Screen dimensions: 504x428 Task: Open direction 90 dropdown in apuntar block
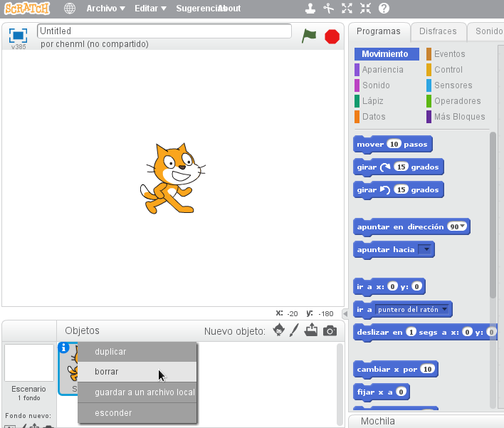pyautogui.click(x=463, y=227)
